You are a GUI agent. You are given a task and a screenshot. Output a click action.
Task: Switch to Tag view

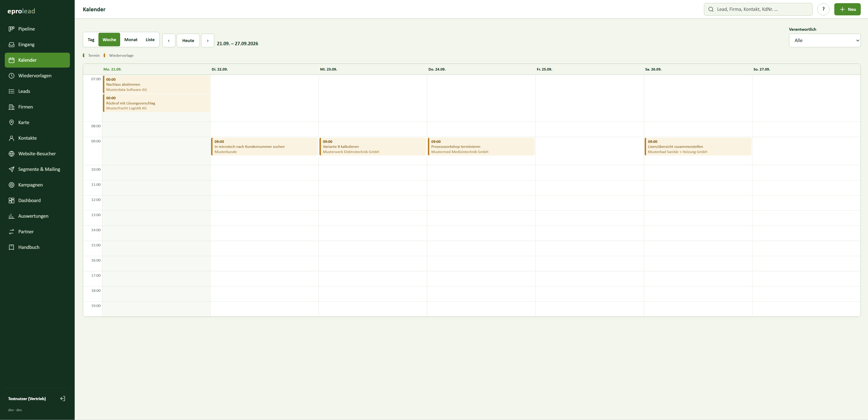tap(91, 40)
